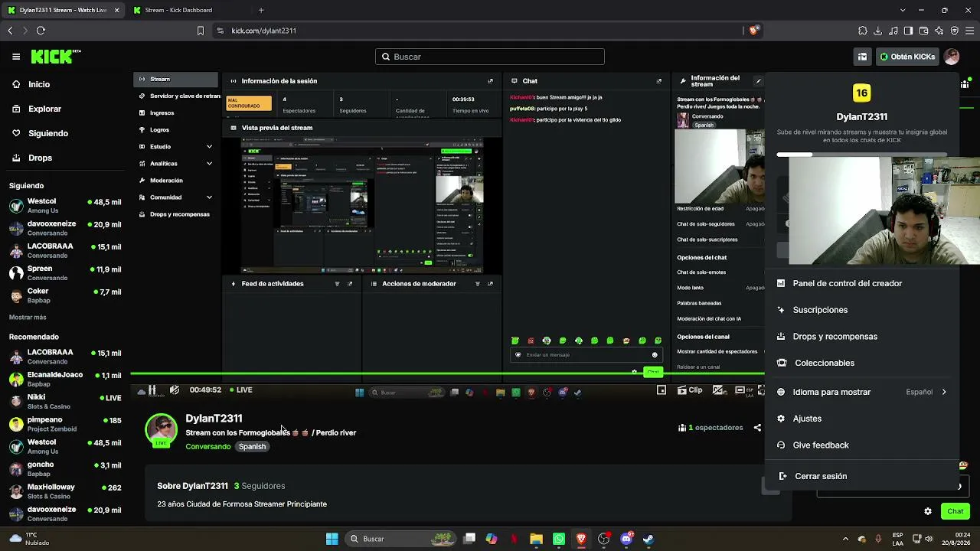
Task: Open the Westcol Among Us channel under Siguiendo
Action: [x=65, y=206]
